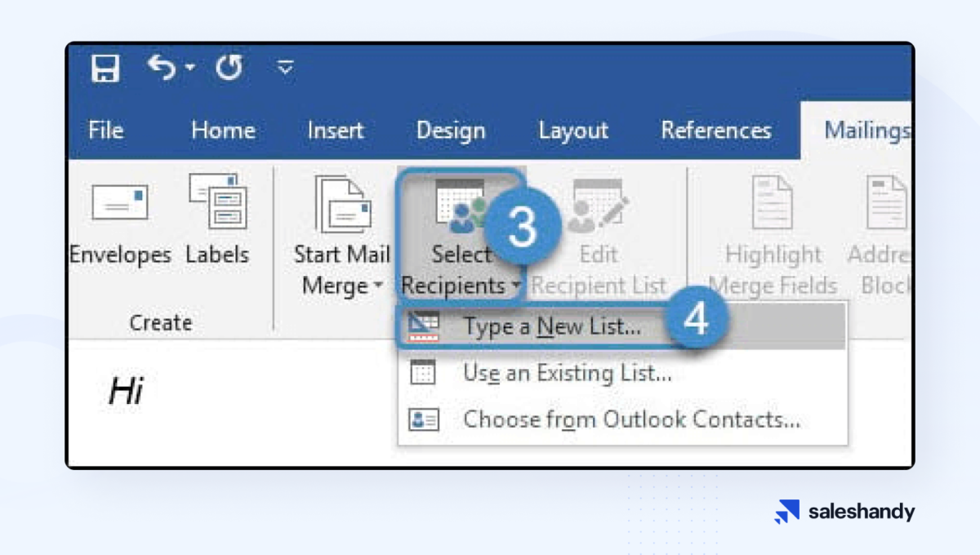This screenshot has height=555, width=980.
Task: Click the Type a New List icon
Action: 424,326
